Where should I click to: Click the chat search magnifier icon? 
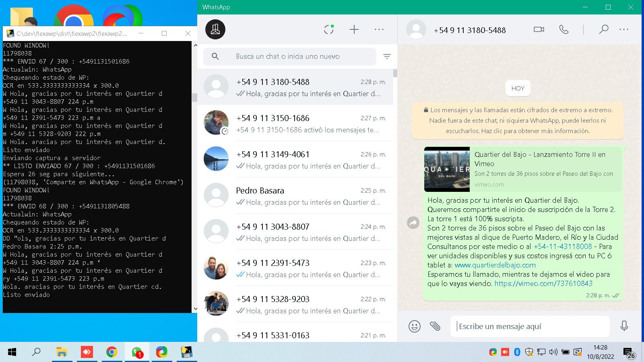(215, 57)
